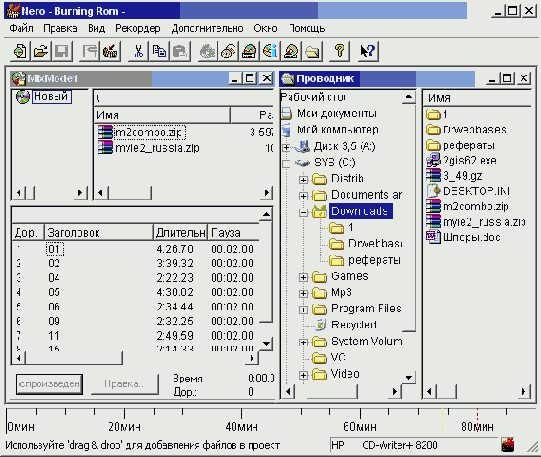Click the Правка... button
541x457 pixels.
tap(125, 384)
